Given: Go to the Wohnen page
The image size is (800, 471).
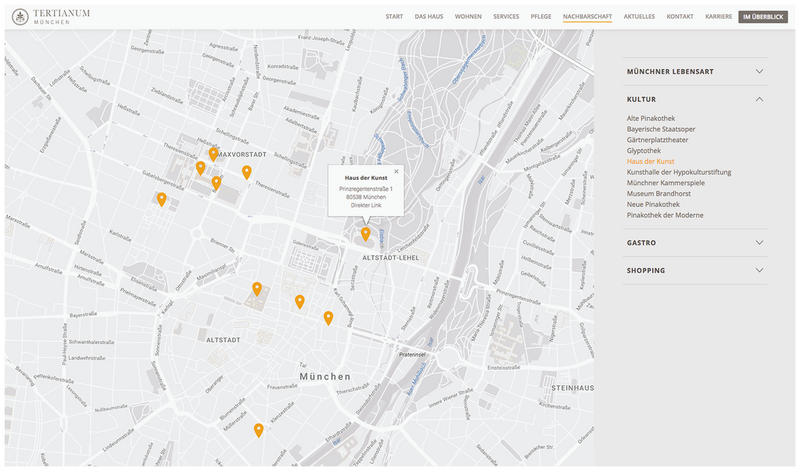Looking at the screenshot, I should click(x=468, y=16).
